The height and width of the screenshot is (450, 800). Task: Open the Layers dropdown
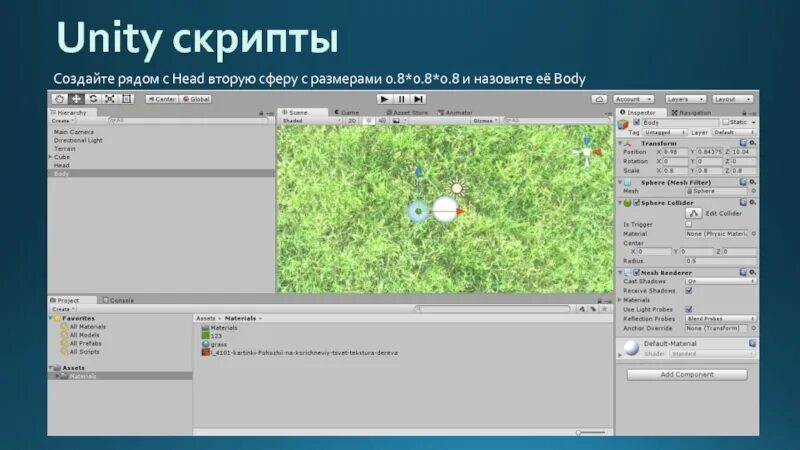pos(685,99)
